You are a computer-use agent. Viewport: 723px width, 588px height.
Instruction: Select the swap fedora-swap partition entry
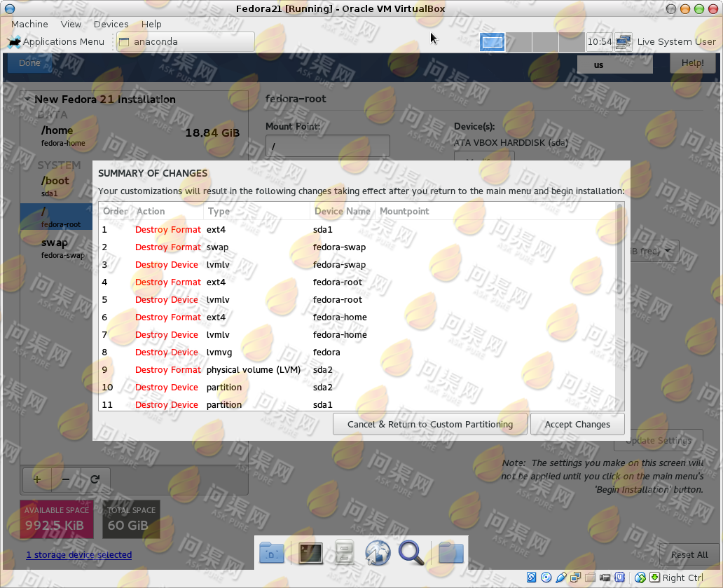click(56, 248)
